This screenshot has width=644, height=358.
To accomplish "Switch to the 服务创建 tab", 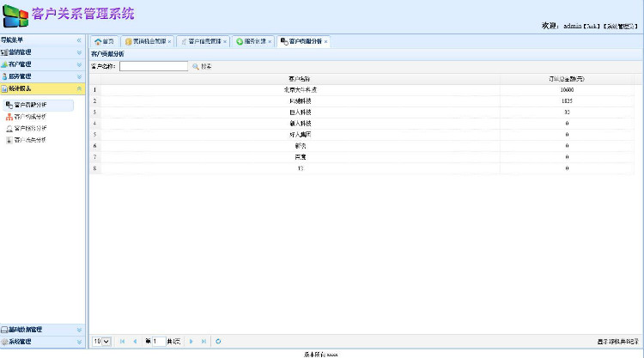I will (x=251, y=41).
